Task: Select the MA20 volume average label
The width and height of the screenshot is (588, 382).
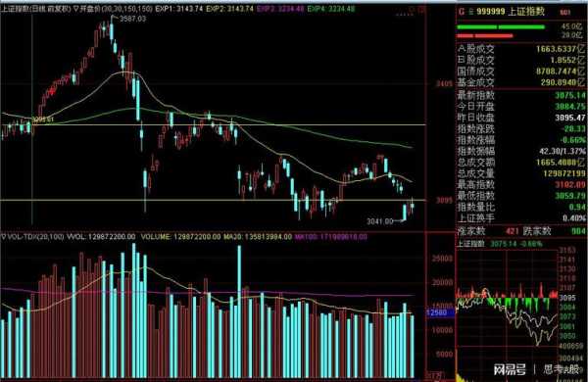Action: [258, 237]
